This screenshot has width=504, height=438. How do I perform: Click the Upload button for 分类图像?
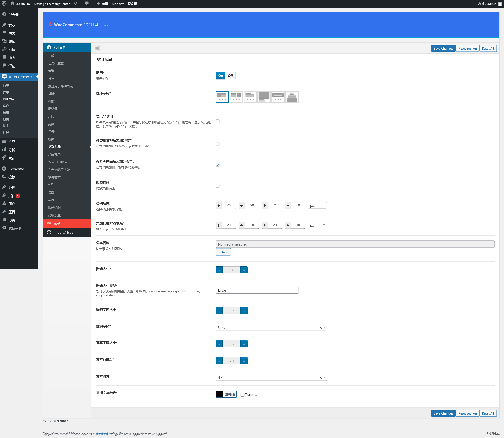coord(223,252)
